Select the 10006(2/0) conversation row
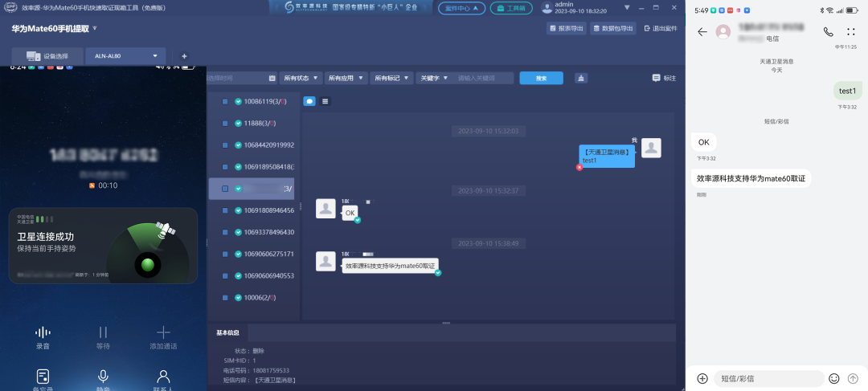Viewport: 868px width, 391px height. click(252, 298)
